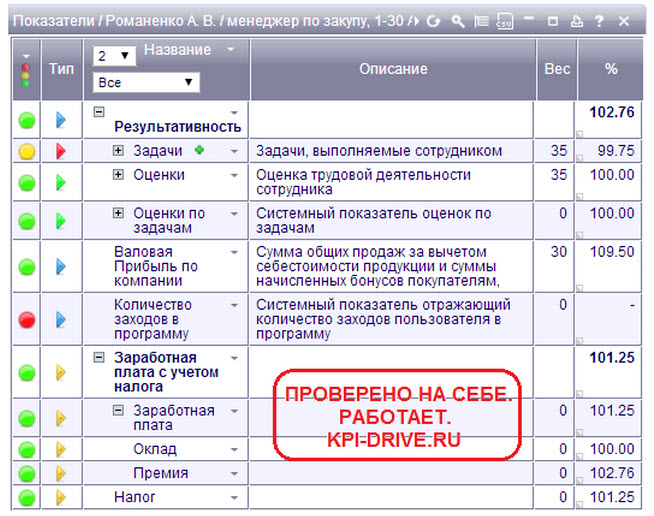Click the green plus icon next to Задачи
Image resolution: width=654 pixels, height=516 pixels.
click(199, 149)
